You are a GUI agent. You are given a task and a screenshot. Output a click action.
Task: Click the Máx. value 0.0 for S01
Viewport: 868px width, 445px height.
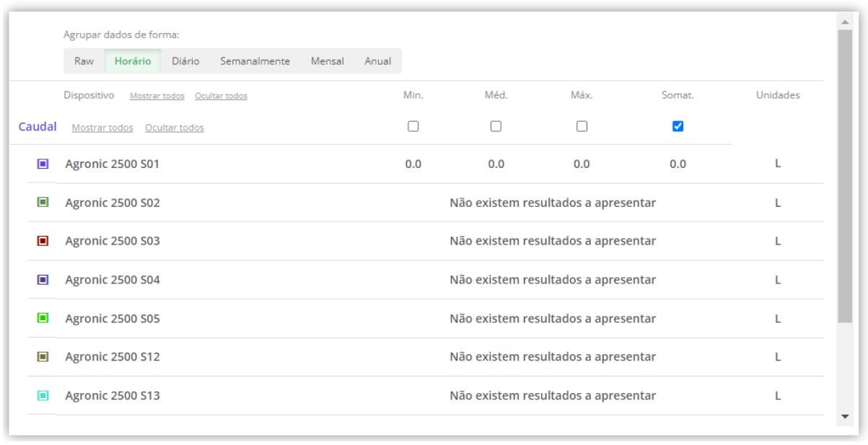tap(582, 164)
